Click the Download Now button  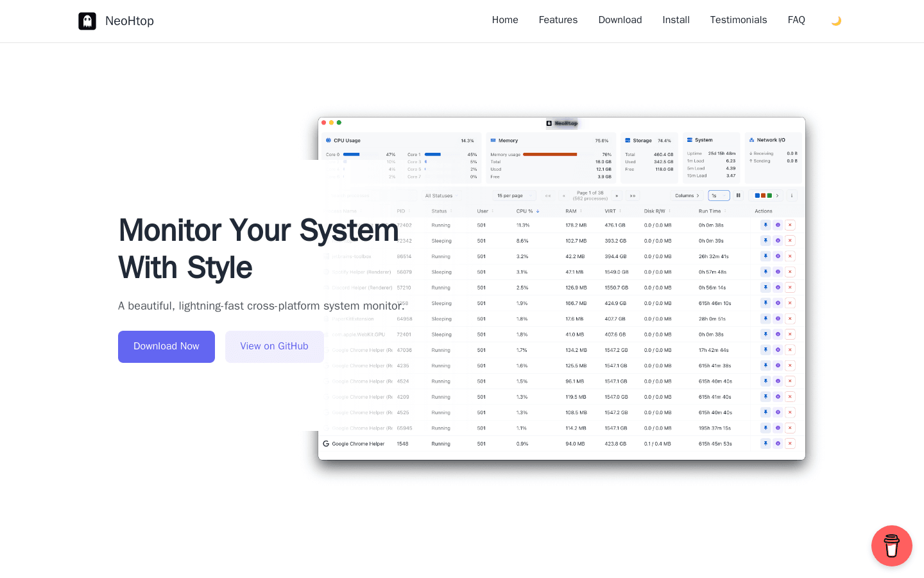coord(166,346)
